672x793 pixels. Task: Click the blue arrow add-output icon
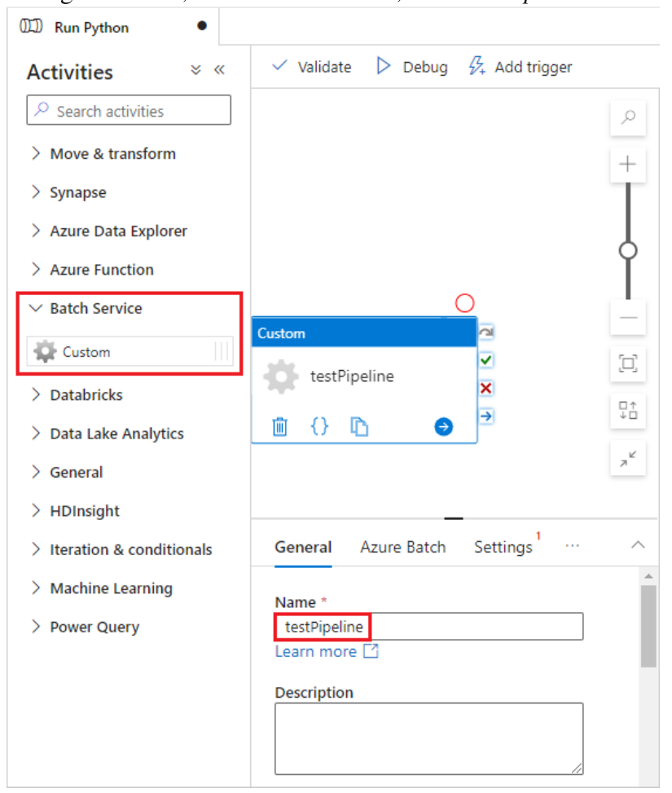[443, 426]
